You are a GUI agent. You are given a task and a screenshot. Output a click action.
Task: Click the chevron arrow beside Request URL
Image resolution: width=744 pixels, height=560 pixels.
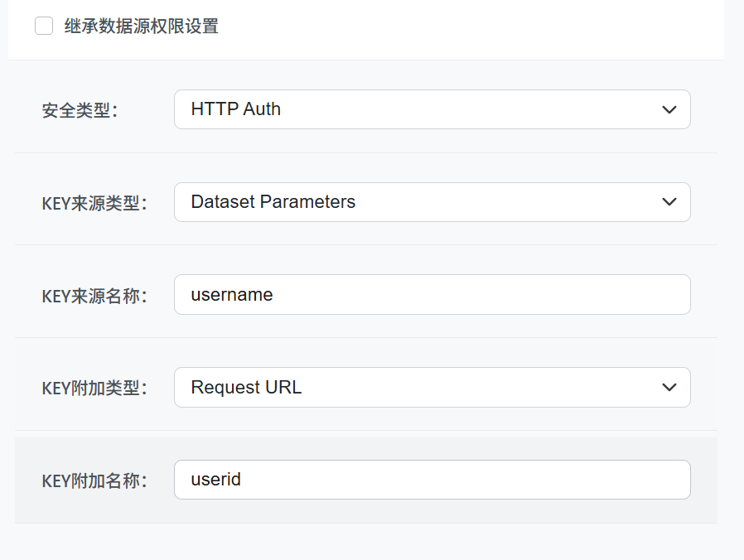[669, 388]
